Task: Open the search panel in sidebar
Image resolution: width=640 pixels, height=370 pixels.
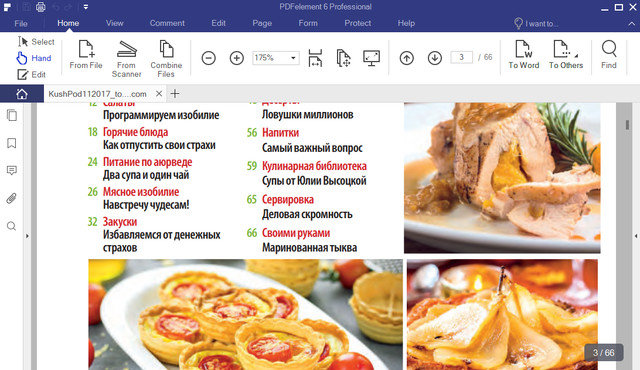Action: point(12,226)
